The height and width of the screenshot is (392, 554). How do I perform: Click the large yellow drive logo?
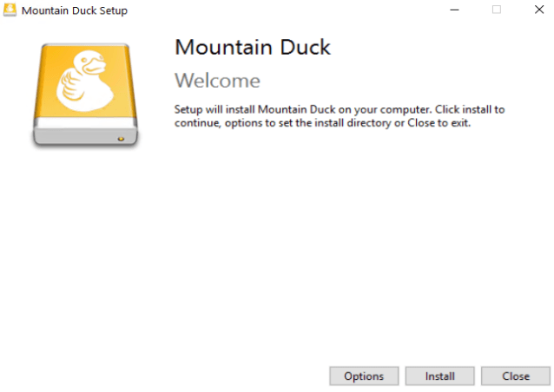[x=85, y=91]
